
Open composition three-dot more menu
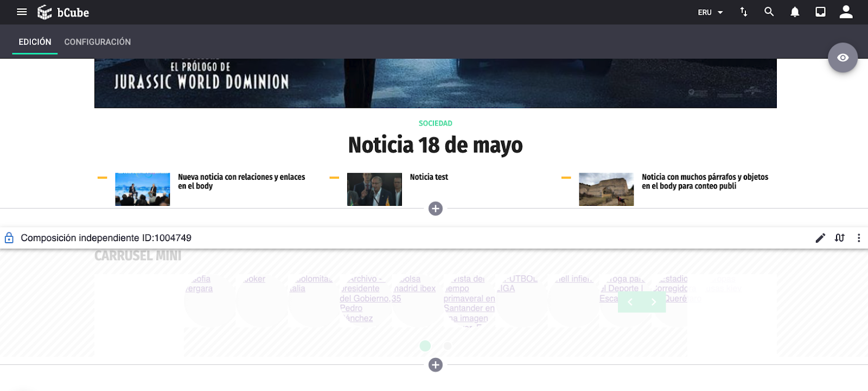858,238
